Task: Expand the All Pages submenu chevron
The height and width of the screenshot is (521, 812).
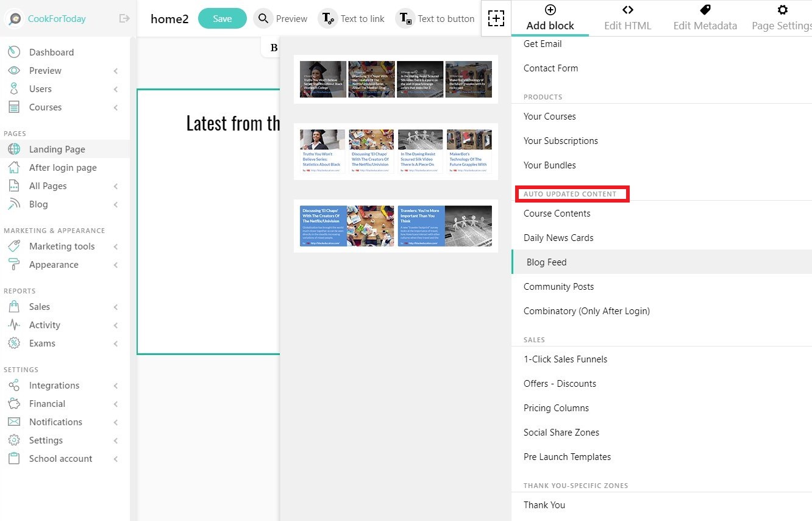Action: (116, 186)
